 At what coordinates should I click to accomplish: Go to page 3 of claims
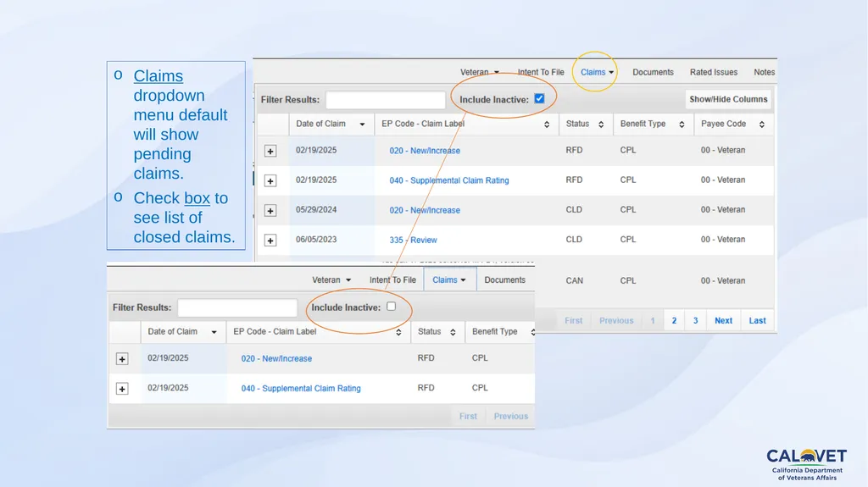click(695, 320)
